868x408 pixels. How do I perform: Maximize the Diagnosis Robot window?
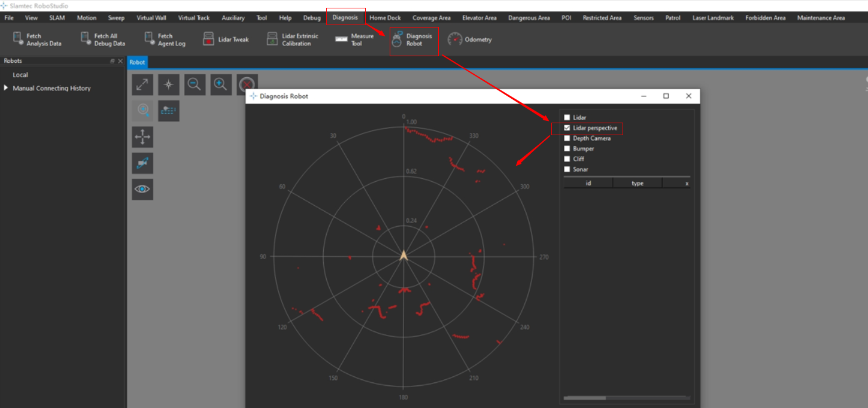[x=666, y=96]
